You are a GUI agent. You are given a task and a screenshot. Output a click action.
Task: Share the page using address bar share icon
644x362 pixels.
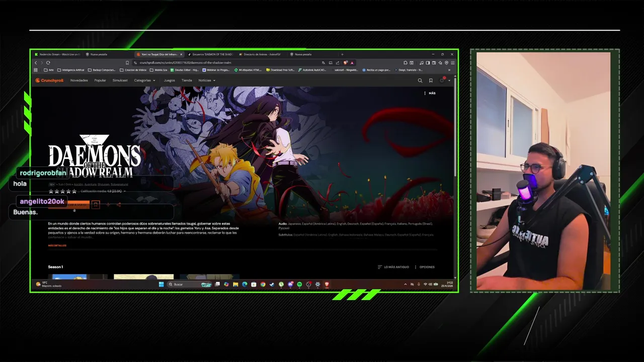[x=338, y=63]
